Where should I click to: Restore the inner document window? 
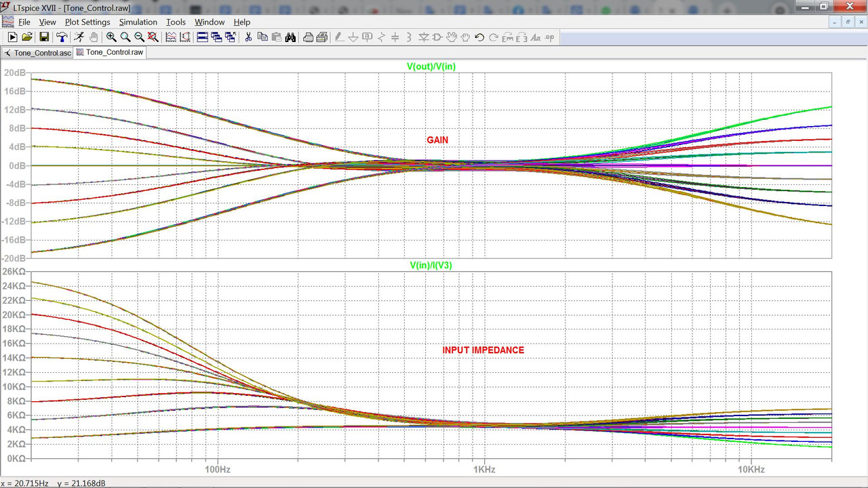tap(848, 22)
